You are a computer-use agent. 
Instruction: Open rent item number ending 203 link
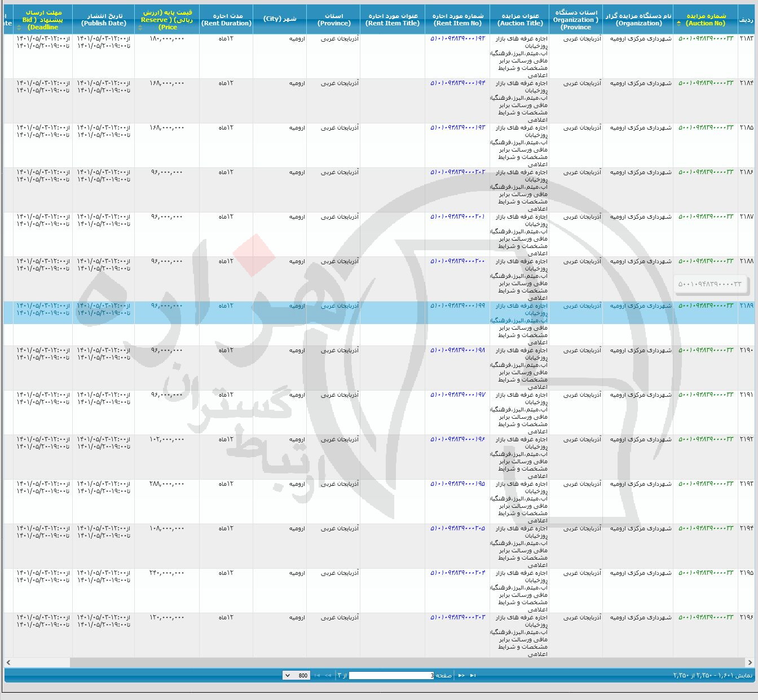click(x=457, y=618)
